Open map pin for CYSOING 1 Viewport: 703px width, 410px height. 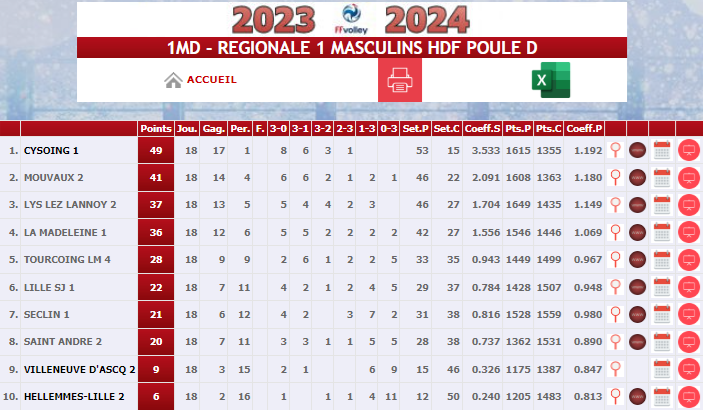click(616, 150)
